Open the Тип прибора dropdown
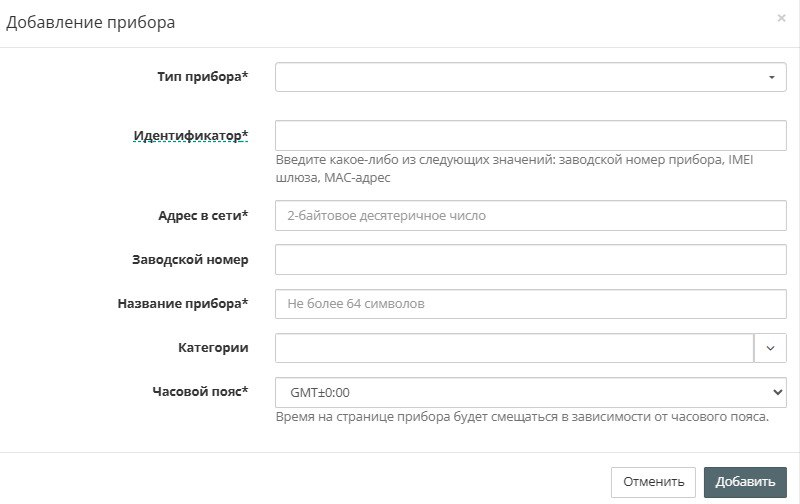This screenshot has width=800, height=504. point(530,77)
